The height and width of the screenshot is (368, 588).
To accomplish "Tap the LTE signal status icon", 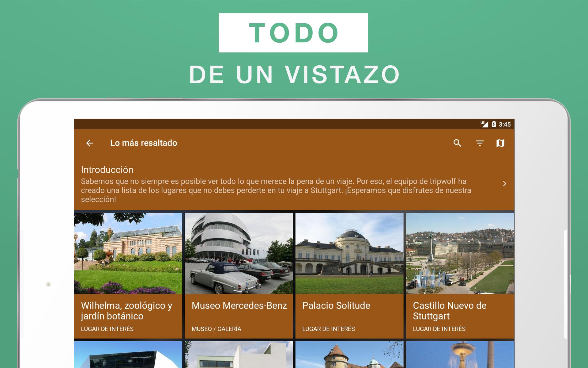I will (x=484, y=124).
